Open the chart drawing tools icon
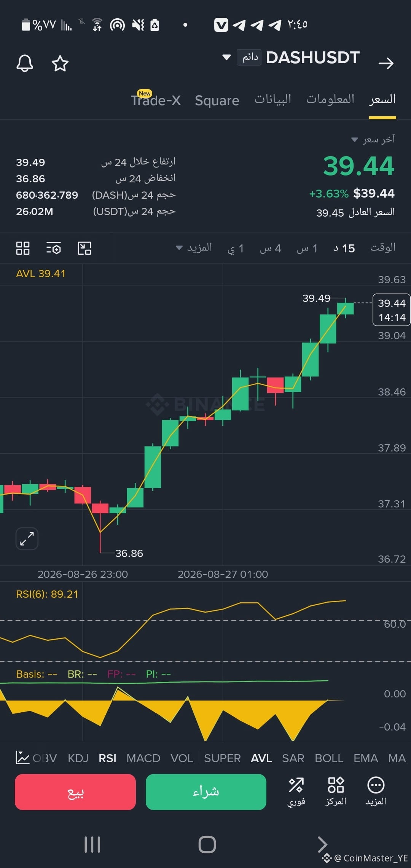Screen dimensions: 411x868 [x=84, y=248]
